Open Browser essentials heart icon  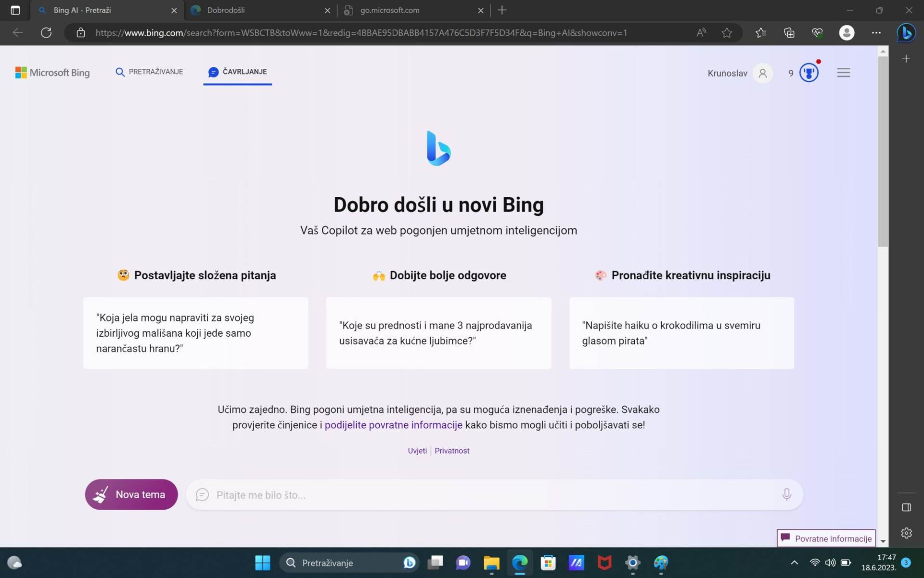click(817, 33)
